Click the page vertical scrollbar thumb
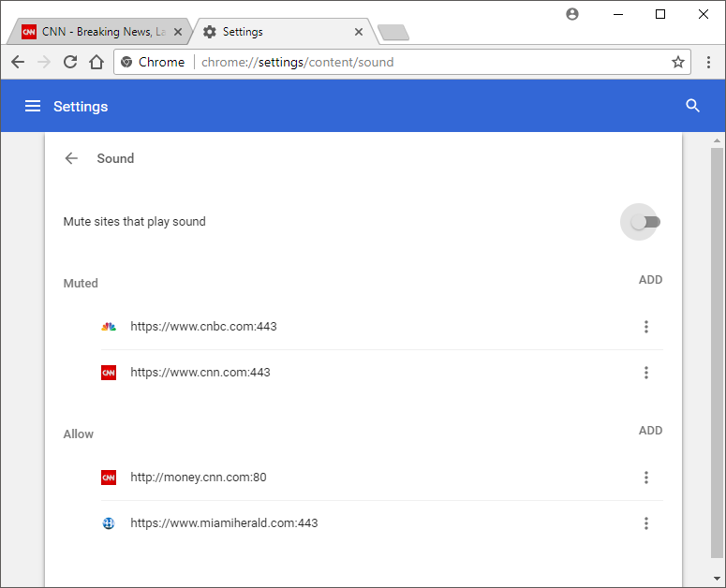 (x=718, y=353)
